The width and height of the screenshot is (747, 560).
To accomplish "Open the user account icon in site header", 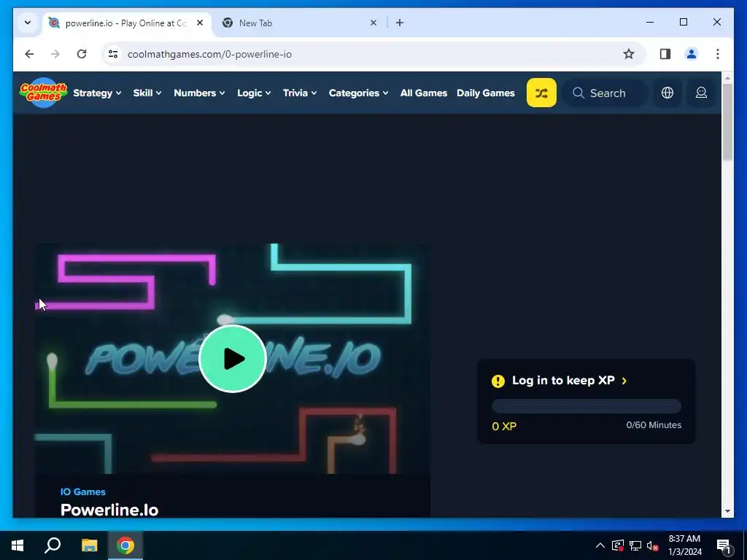I will pyautogui.click(x=701, y=93).
